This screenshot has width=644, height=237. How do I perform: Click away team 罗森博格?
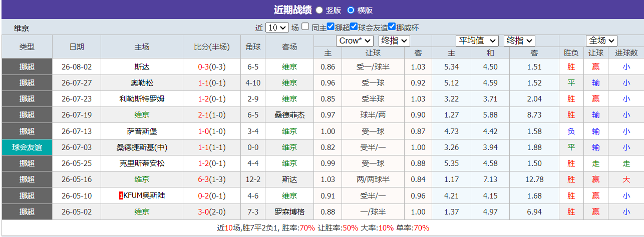tap(289, 211)
